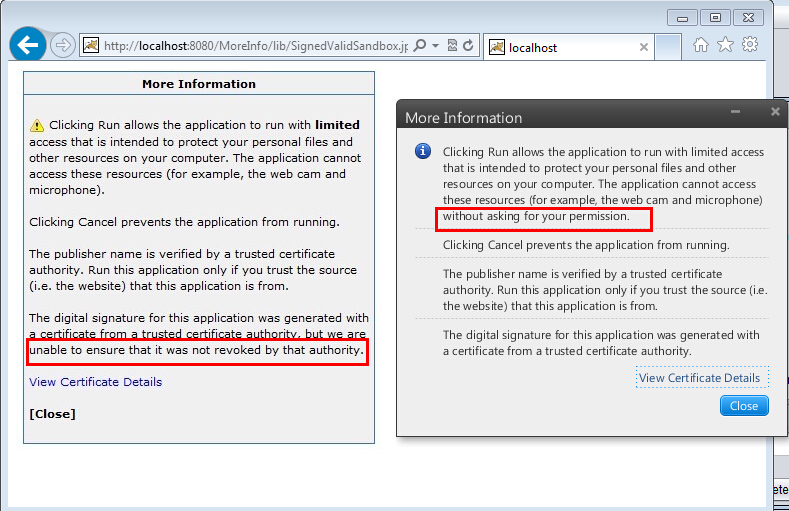Click the blue info icon in dialog
The image size is (789, 511).
[423, 152]
